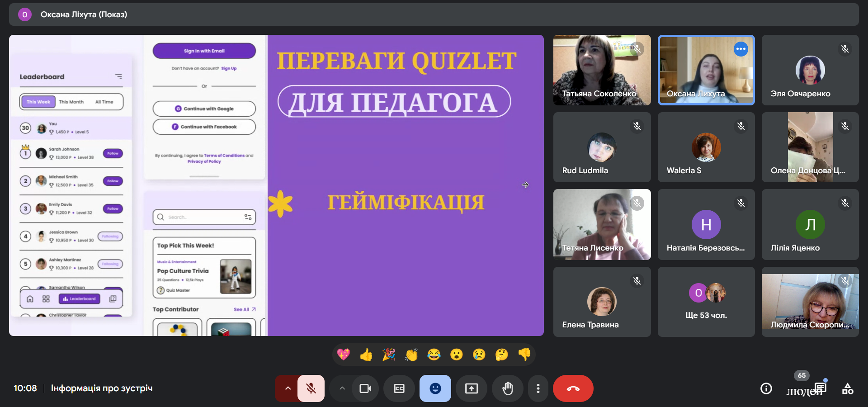Screen dimensions: 868x407
Task: Send sparkling heart reaction
Action: (344, 355)
